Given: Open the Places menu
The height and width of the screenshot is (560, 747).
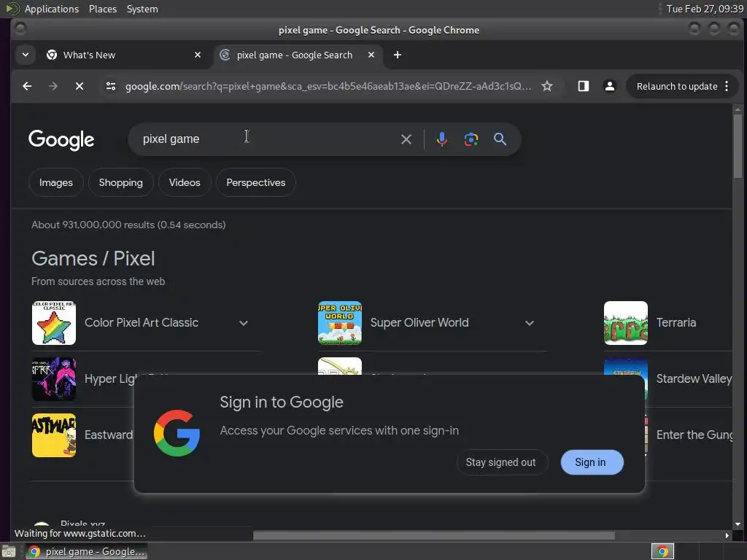Looking at the screenshot, I should [x=102, y=9].
